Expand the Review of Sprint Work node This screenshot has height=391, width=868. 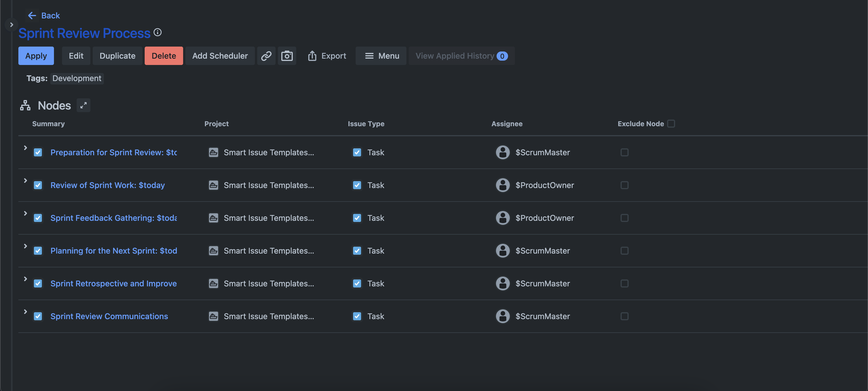[x=25, y=181]
